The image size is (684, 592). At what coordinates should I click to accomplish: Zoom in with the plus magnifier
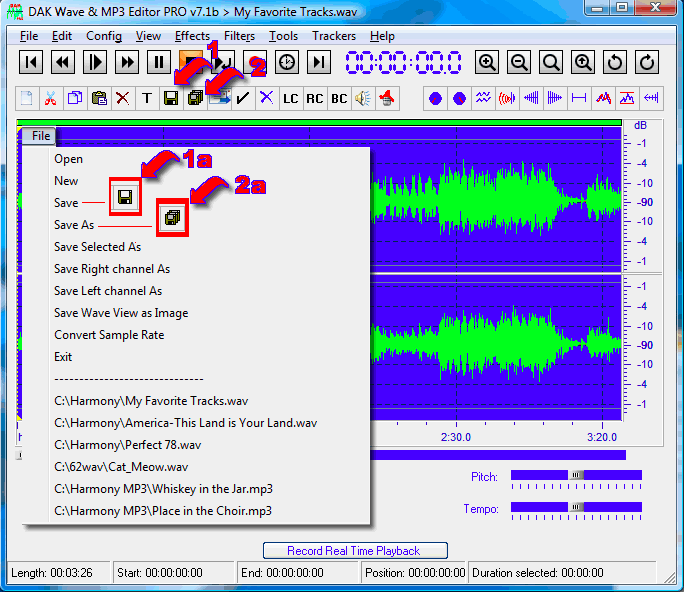click(x=487, y=62)
